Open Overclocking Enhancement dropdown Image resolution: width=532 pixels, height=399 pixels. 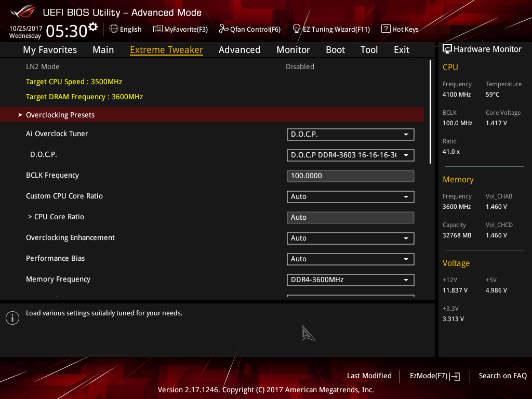[351, 238]
